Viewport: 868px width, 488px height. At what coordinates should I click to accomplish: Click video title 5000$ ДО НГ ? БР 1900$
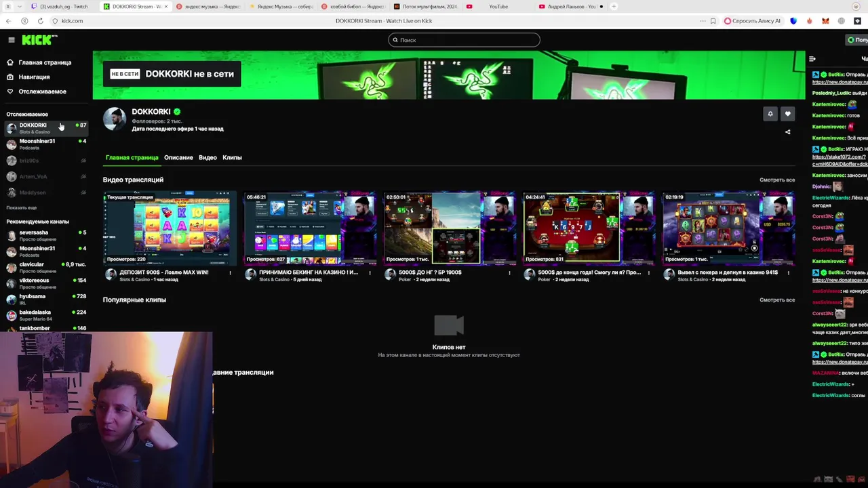coord(430,272)
